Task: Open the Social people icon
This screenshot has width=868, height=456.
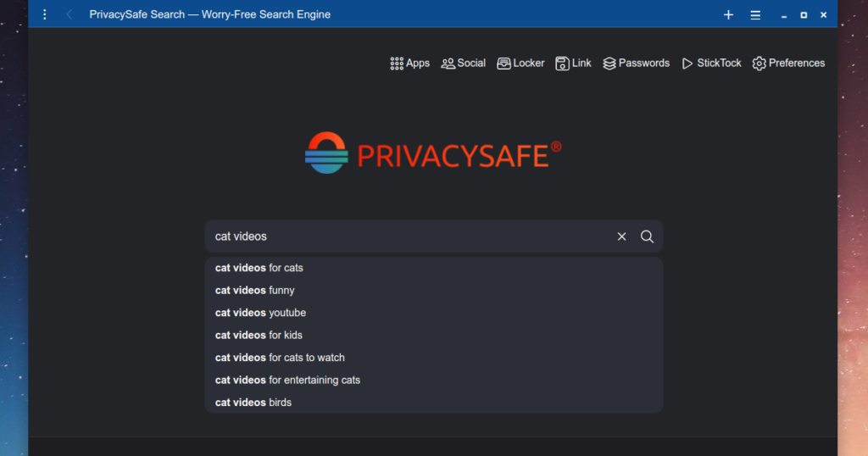Action: (x=448, y=64)
